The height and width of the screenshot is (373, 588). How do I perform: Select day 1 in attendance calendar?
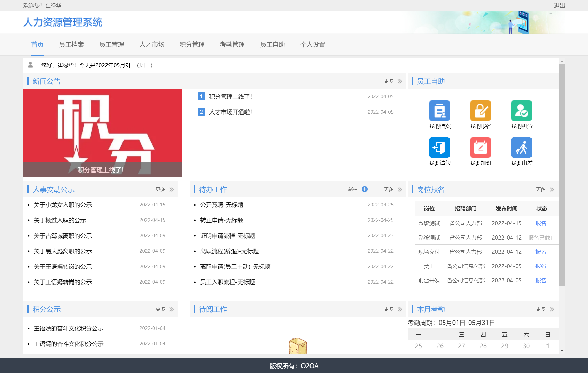pos(548,346)
